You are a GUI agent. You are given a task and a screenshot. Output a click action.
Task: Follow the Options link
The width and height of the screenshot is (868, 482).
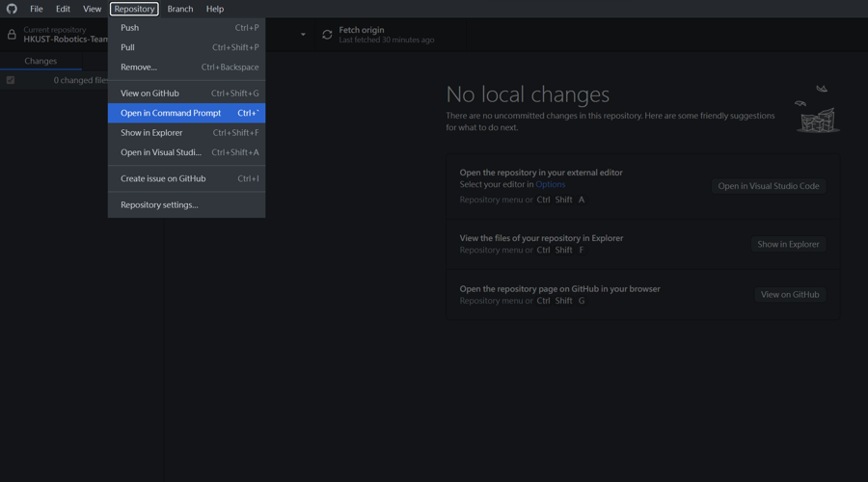tap(550, 184)
